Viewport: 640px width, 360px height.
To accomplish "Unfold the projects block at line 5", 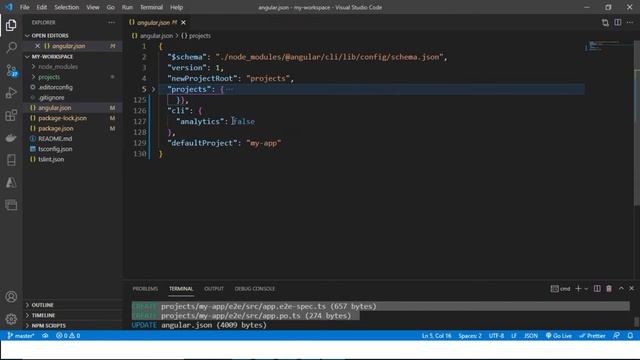I will [153, 89].
